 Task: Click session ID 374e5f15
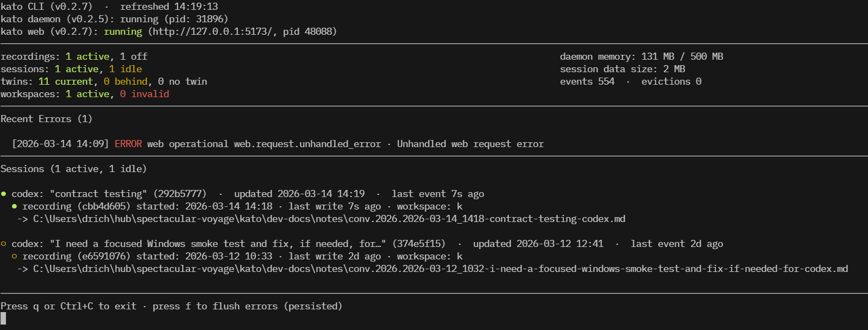(x=419, y=244)
